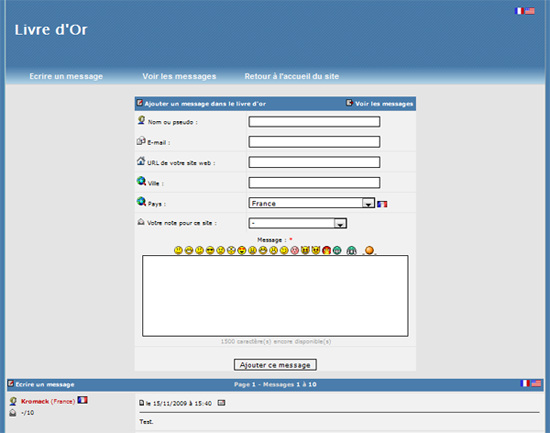The height and width of the screenshot is (433, 550).
Task: Focus the 'Nom ou pseudo' text field
Action: pos(314,122)
